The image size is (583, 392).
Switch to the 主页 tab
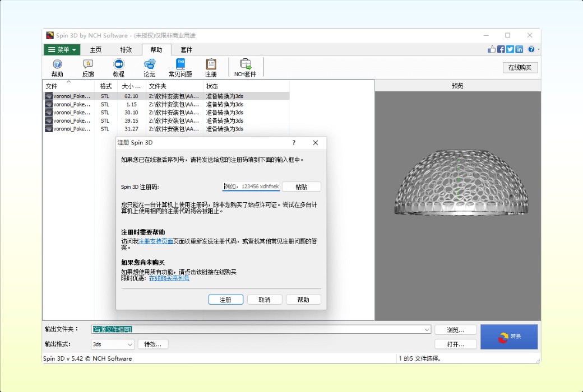95,49
